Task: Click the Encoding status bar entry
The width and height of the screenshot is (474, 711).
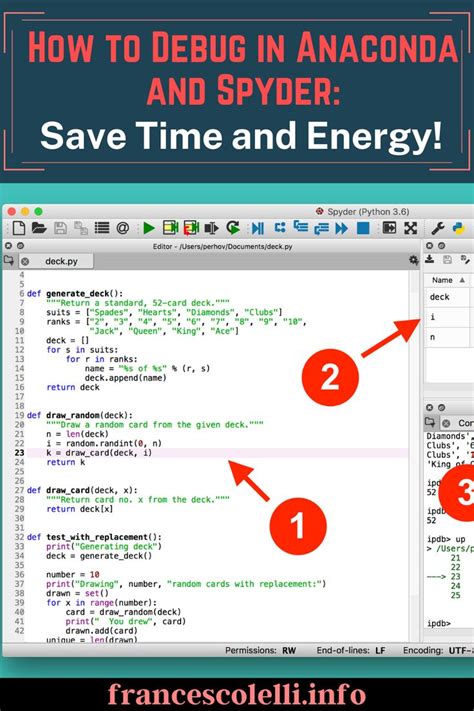Action: (438, 650)
